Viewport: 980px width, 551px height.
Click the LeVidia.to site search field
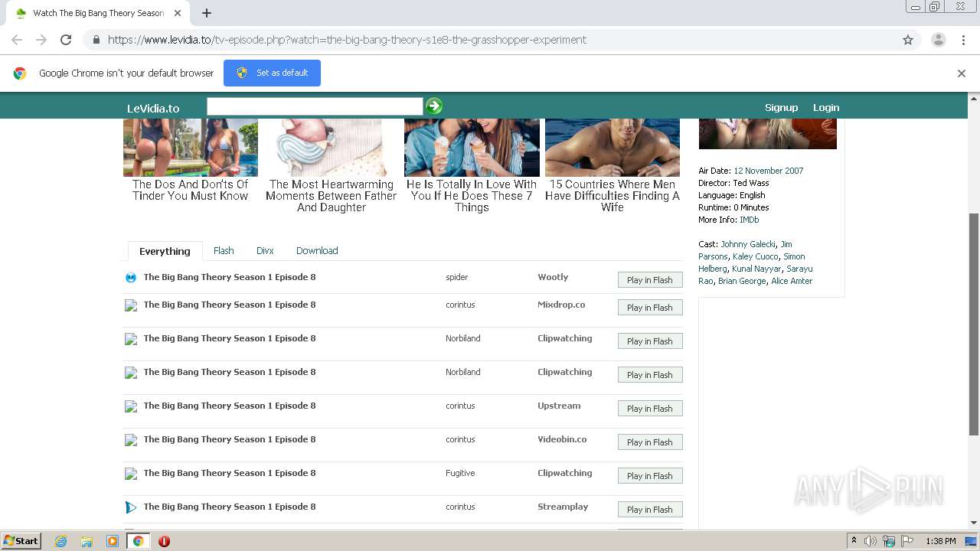coord(315,106)
